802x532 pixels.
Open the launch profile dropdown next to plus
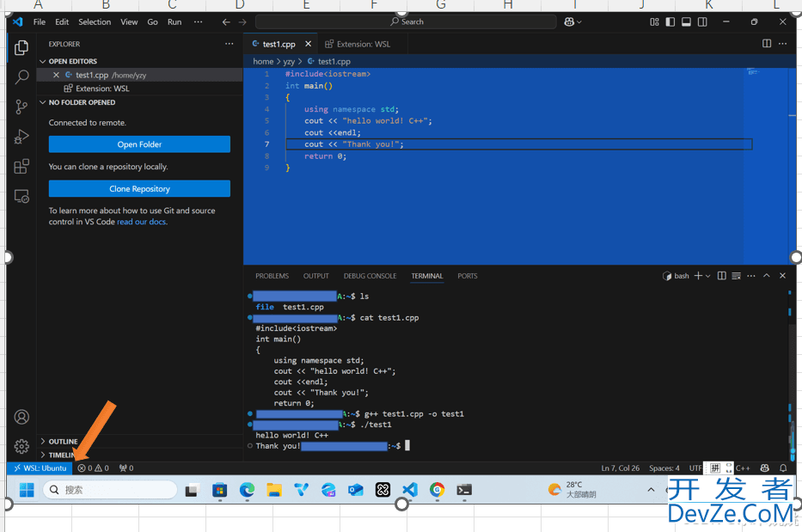[708, 276]
